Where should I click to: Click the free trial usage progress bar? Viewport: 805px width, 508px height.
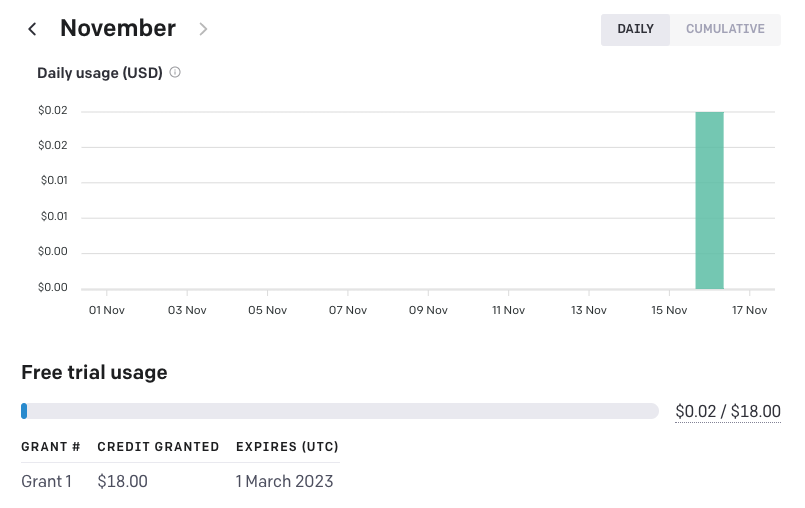click(x=340, y=411)
